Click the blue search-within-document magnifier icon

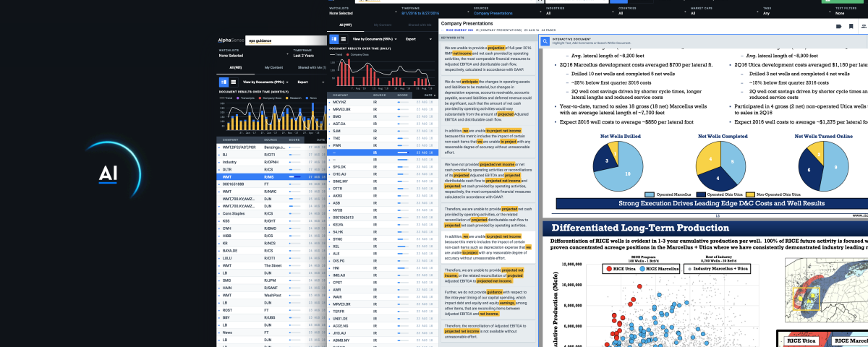546,40
